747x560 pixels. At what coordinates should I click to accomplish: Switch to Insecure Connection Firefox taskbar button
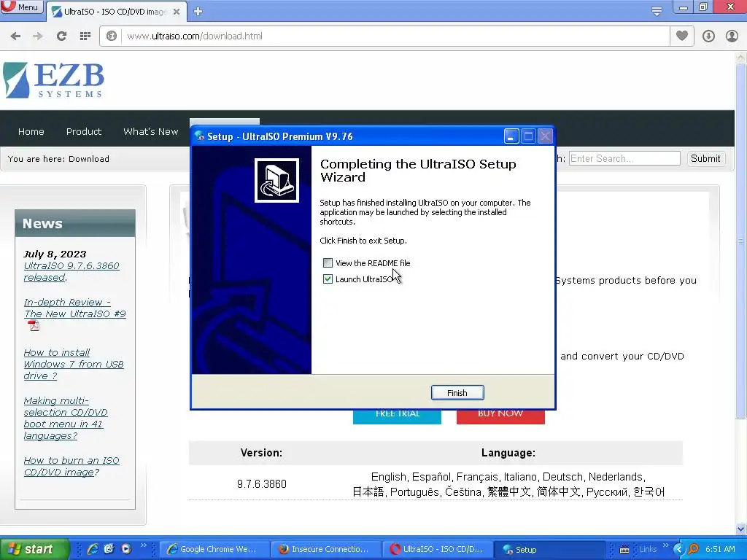[x=326, y=549]
